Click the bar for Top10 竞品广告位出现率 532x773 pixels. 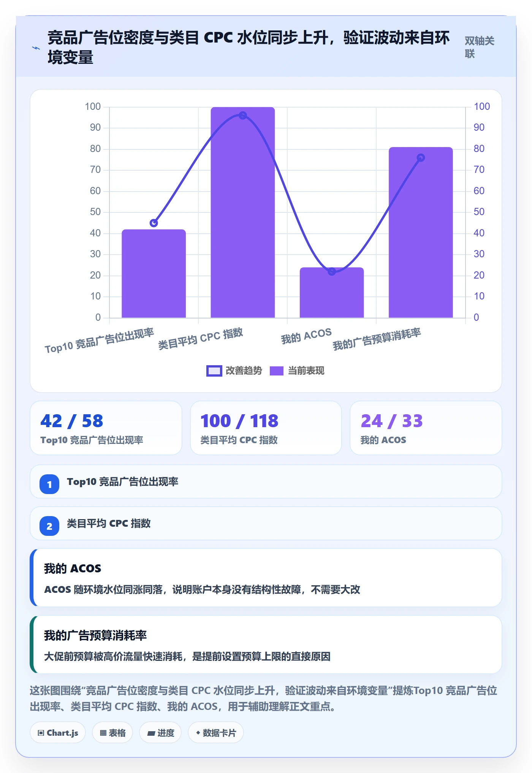(x=154, y=274)
